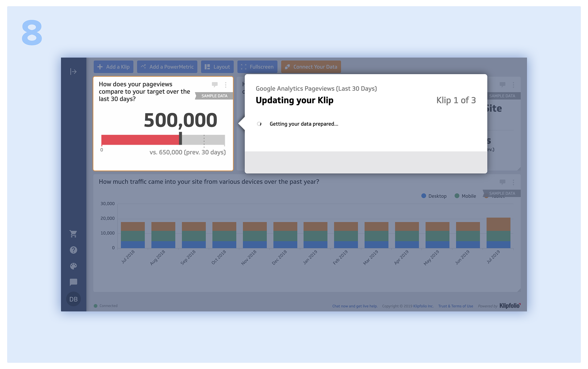This screenshot has height=369, width=588.
Task: Click the Google Analytics Pageviews subtitle
Action: pyautogui.click(x=316, y=89)
